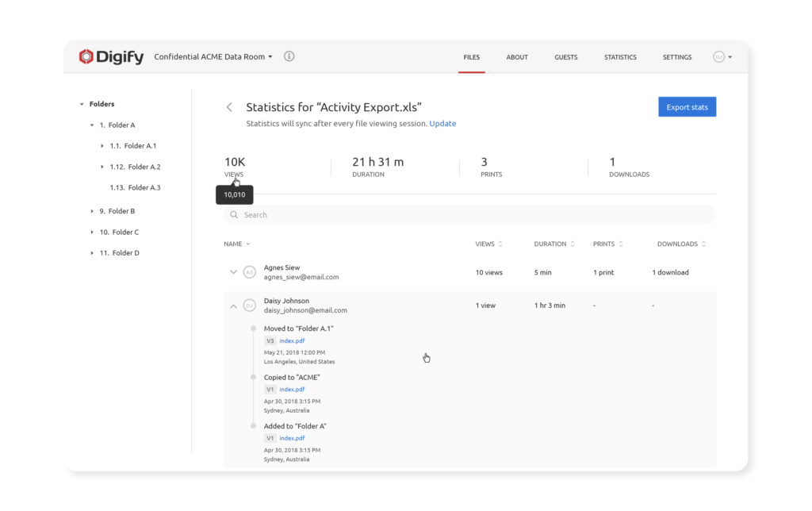Sort by Views column arrows
The width and height of the screenshot is (812, 511).
[x=500, y=244]
